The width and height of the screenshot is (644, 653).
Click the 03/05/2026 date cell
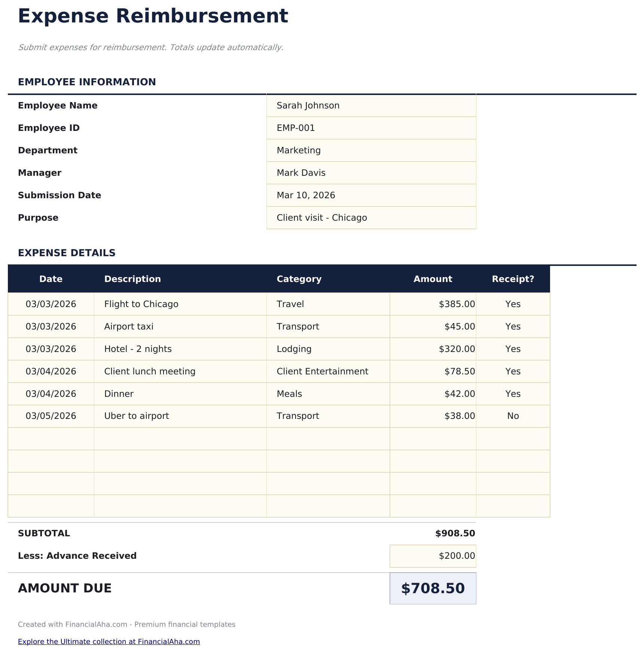[51, 416]
